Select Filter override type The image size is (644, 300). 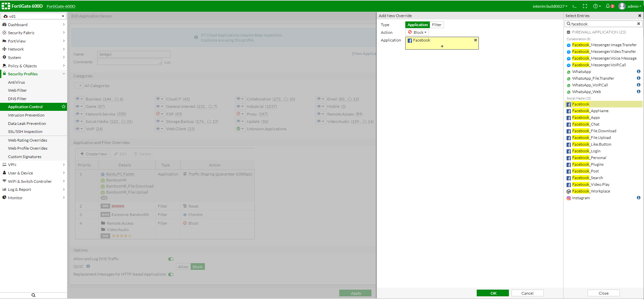(436, 25)
